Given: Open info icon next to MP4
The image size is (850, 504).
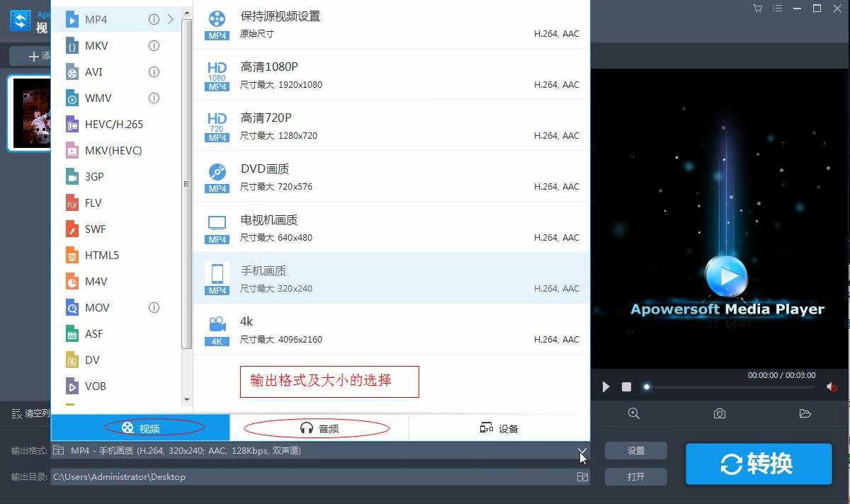Looking at the screenshot, I should click(154, 19).
